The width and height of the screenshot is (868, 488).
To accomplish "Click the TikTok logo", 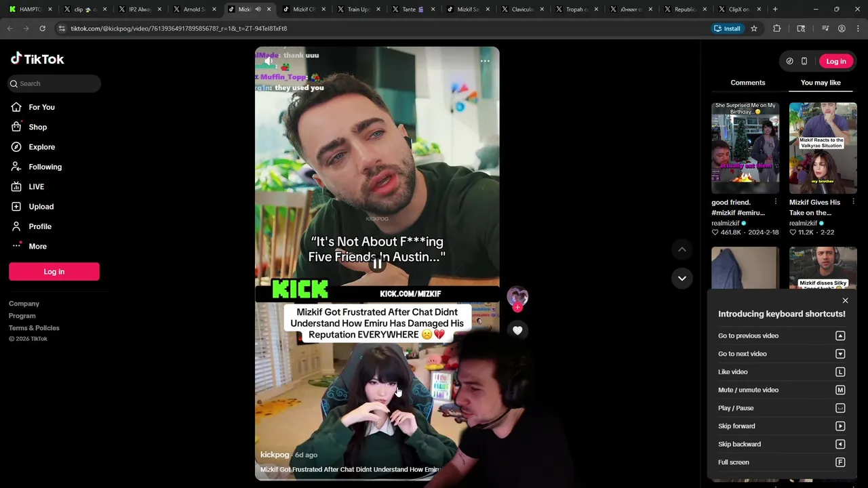I will (x=37, y=59).
